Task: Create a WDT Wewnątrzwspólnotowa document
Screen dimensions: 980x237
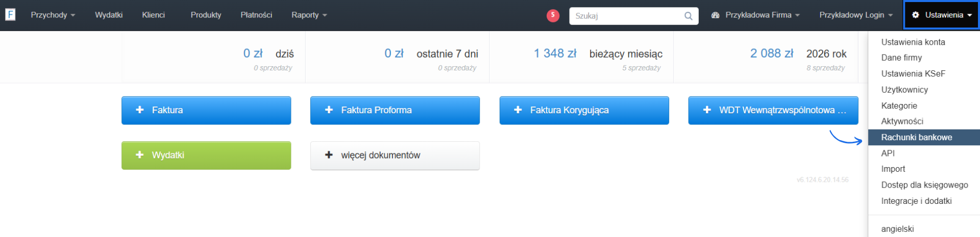Action: (773, 110)
